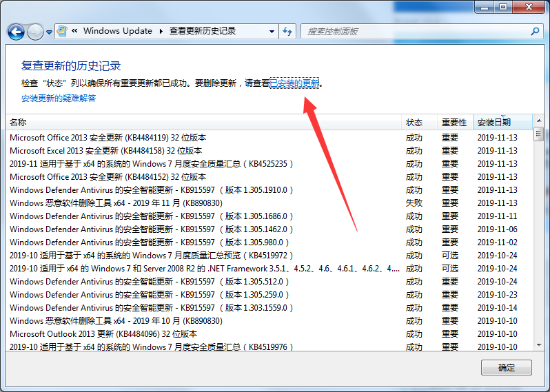The height and width of the screenshot is (392, 550).
Task: Open address bar history dropdown arrow
Action: pyautogui.click(x=272, y=31)
